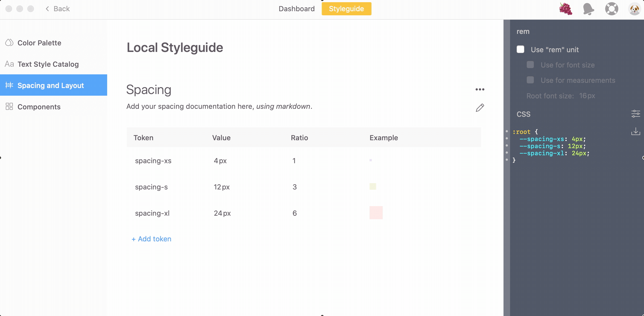Click the Add token link
The width and height of the screenshot is (644, 316).
pos(151,239)
